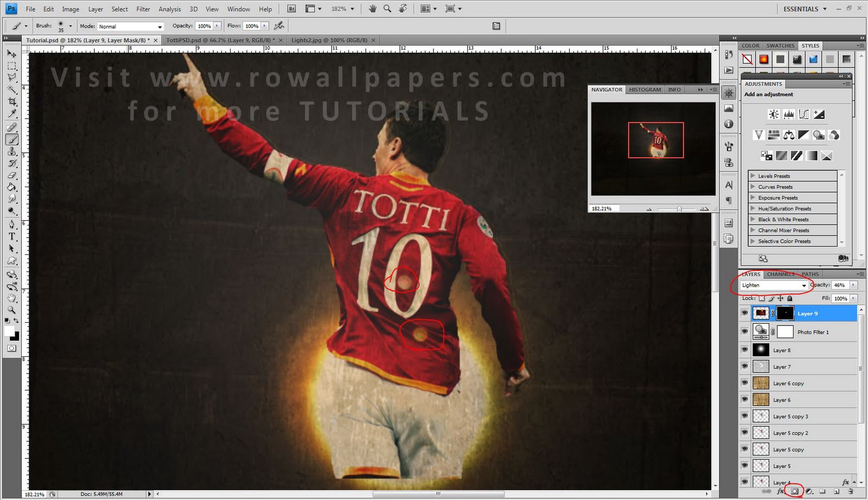Select the Crop tool

(11, 101)
